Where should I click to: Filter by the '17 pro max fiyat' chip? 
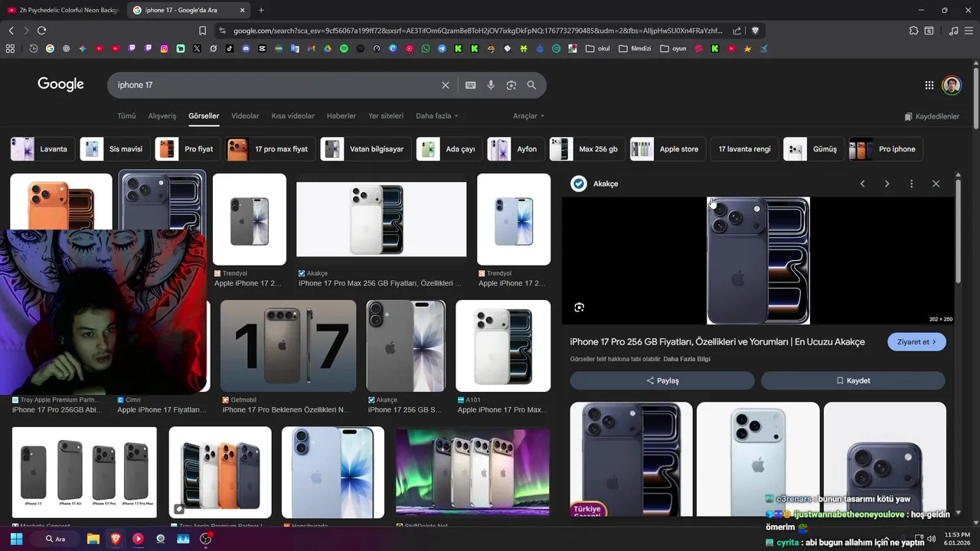click(271, 149)
